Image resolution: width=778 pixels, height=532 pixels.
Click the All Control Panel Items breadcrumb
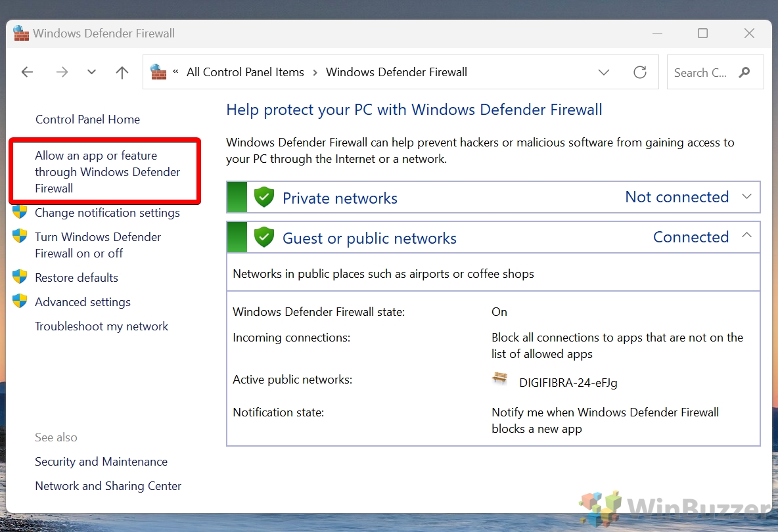[x=245, y=72]
